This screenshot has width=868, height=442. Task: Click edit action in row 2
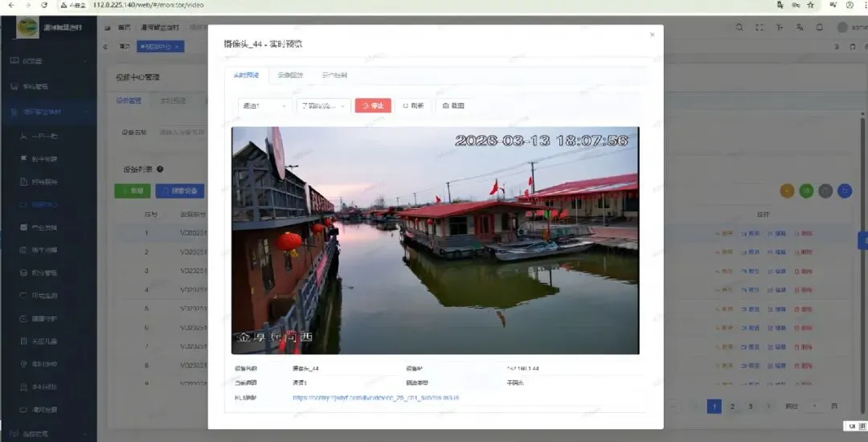tap(777, 252)
